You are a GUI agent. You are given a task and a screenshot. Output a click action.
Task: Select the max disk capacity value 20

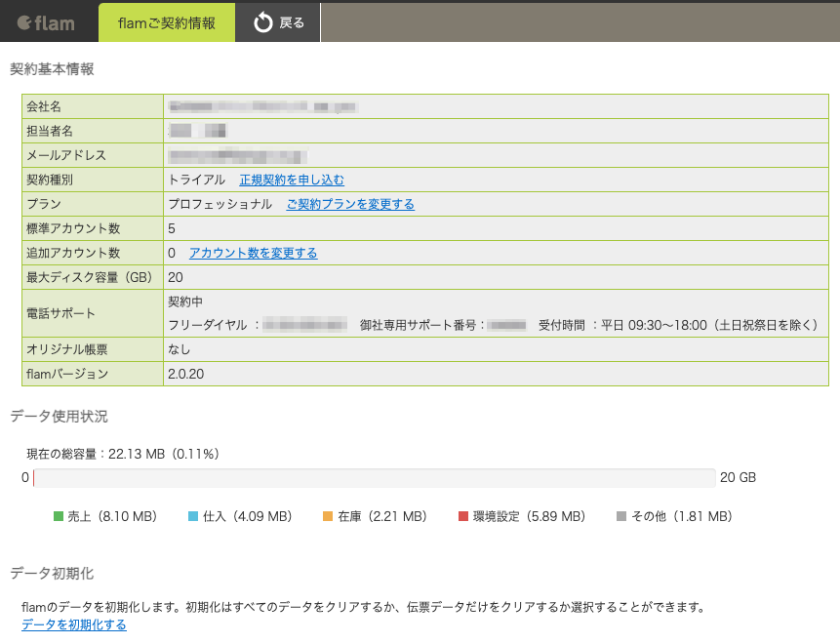176,277
